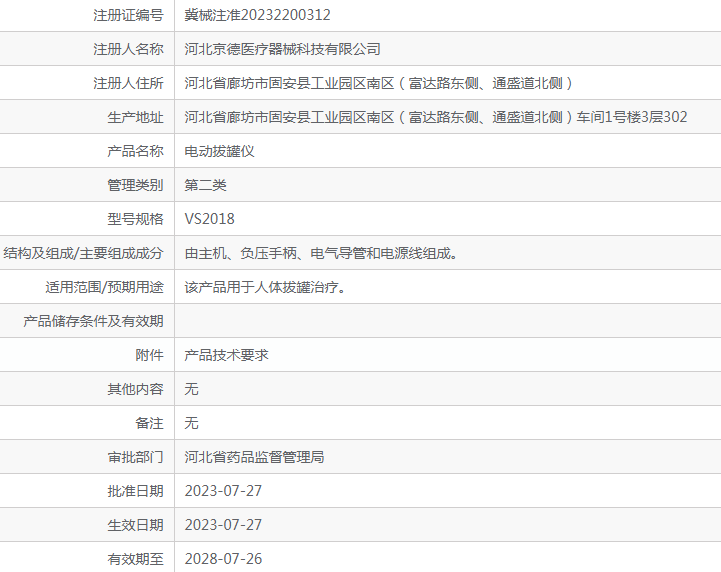The width and height of the screenshot is (721, 572).
Task: Select intended use text 该产品用于人体拔罐治疗
Action: (x=265, y=287)
